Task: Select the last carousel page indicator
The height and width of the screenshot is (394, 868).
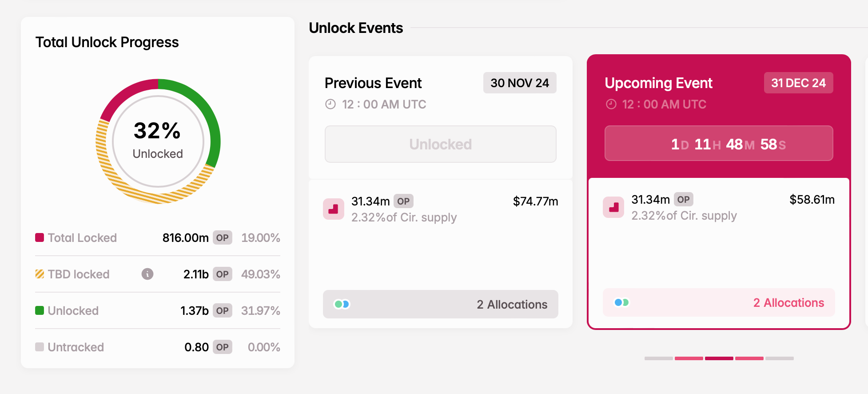Action: coord(779,358)
